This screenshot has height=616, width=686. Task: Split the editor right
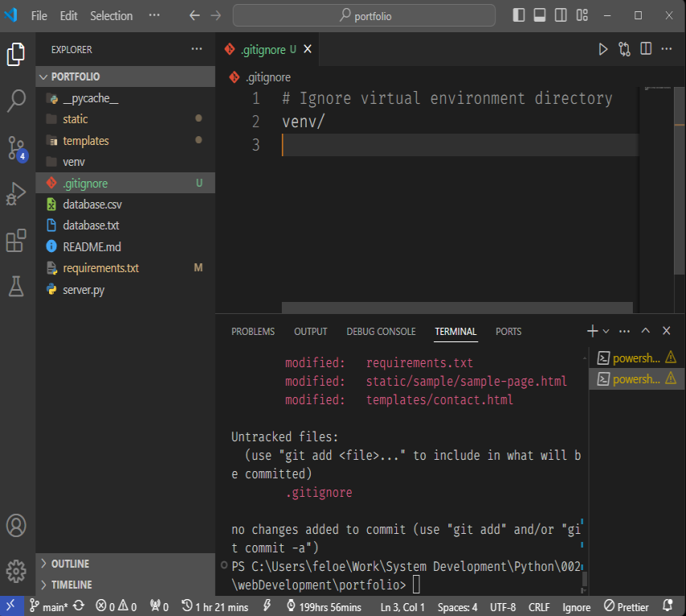click(646, 49)
